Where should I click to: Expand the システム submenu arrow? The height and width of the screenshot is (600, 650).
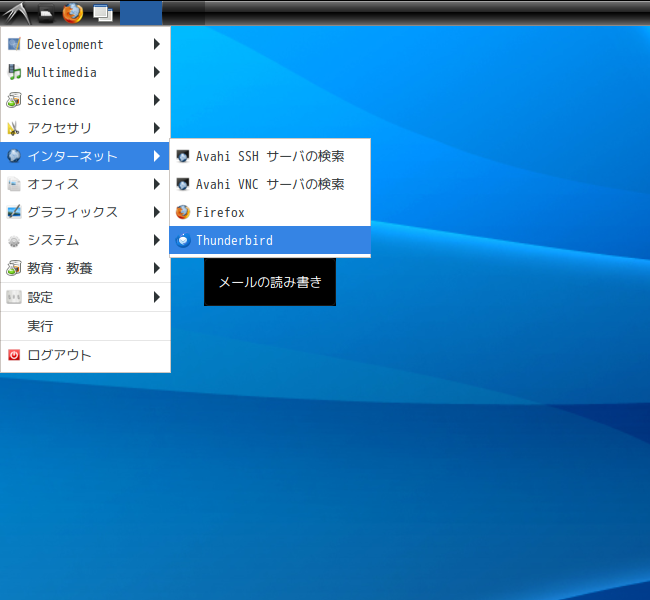tap(157, 240)
